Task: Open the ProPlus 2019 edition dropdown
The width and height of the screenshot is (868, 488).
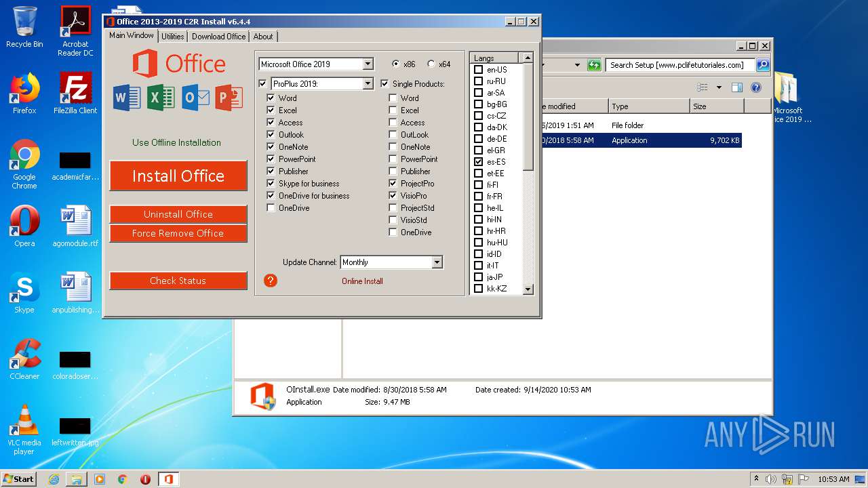Action: pyautogui.click(x=368, y=84)
